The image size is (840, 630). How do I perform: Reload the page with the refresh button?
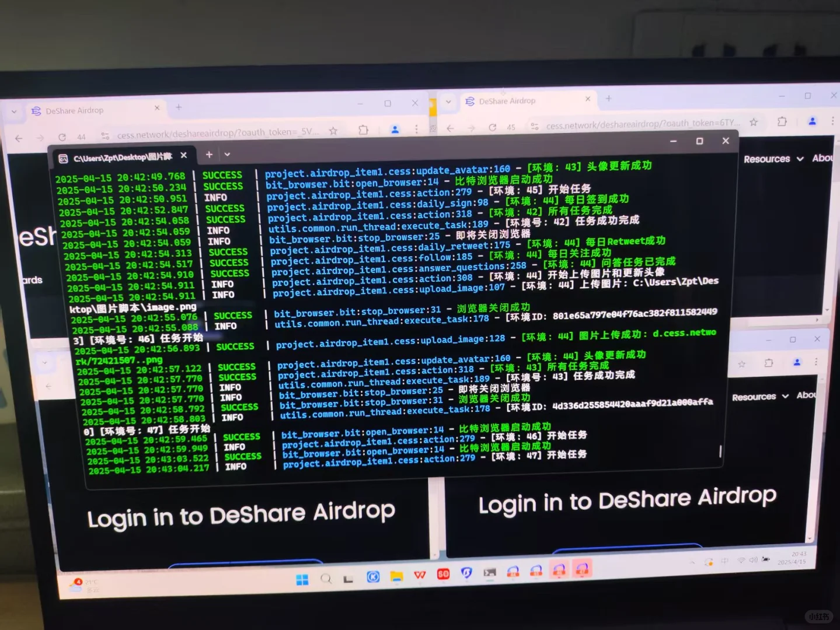(x=492, y=127)
